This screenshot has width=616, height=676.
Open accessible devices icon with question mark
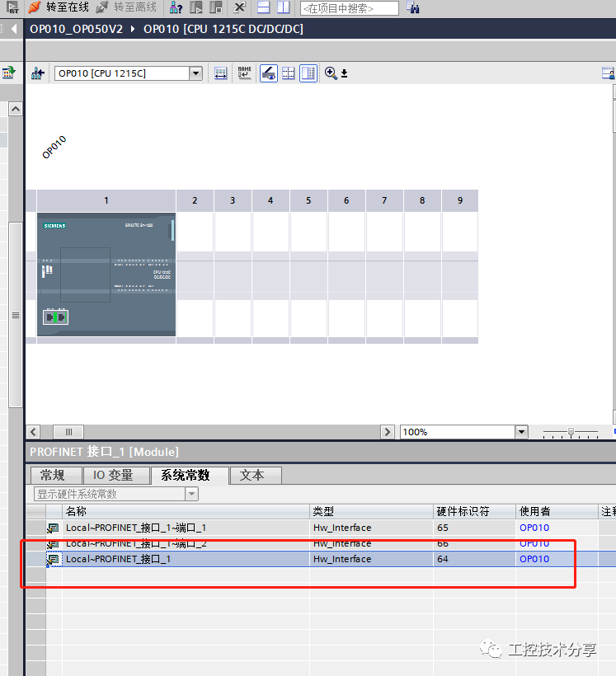click(176, 7)
